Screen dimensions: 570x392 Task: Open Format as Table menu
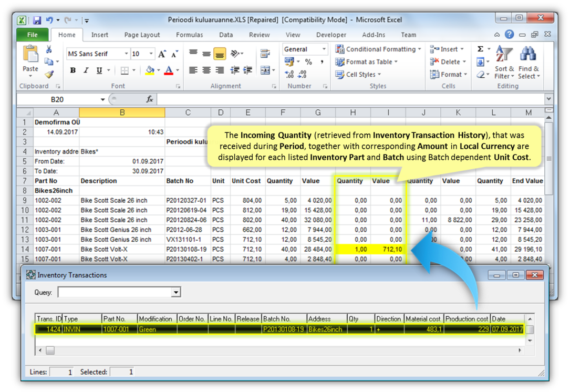pyautogui.click(x=367, y=62)
